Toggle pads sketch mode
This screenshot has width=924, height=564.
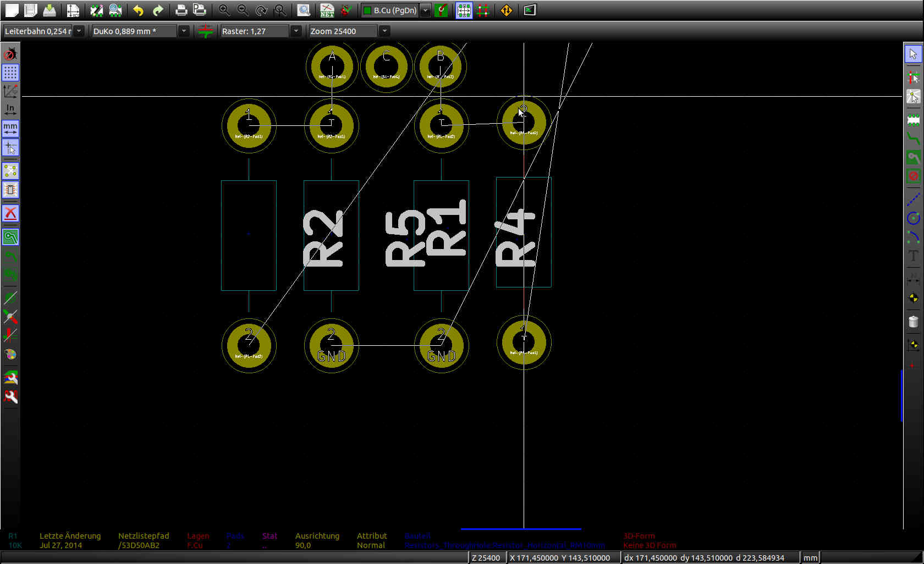coord(10,298)
